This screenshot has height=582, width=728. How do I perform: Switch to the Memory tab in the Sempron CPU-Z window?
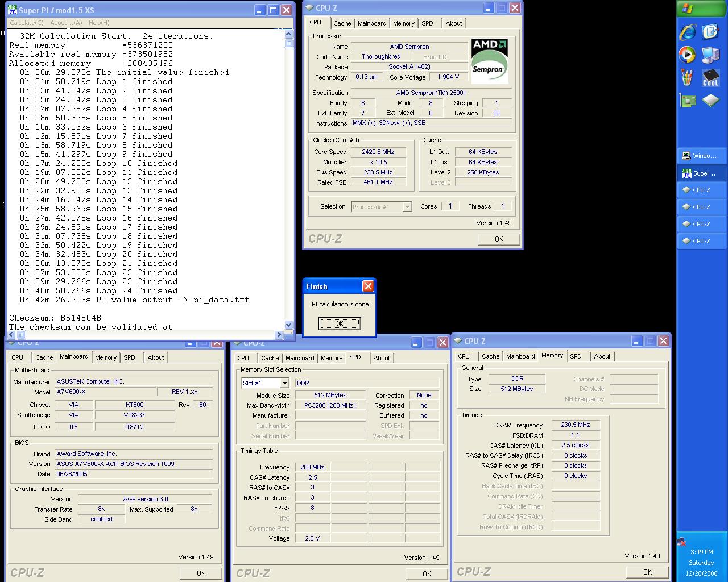[x=404, y=23]
